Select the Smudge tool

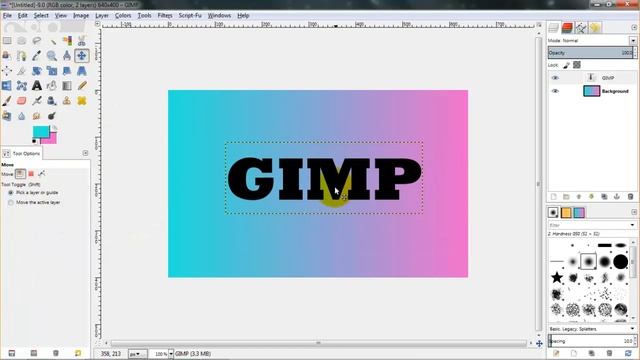coord(37,116)
